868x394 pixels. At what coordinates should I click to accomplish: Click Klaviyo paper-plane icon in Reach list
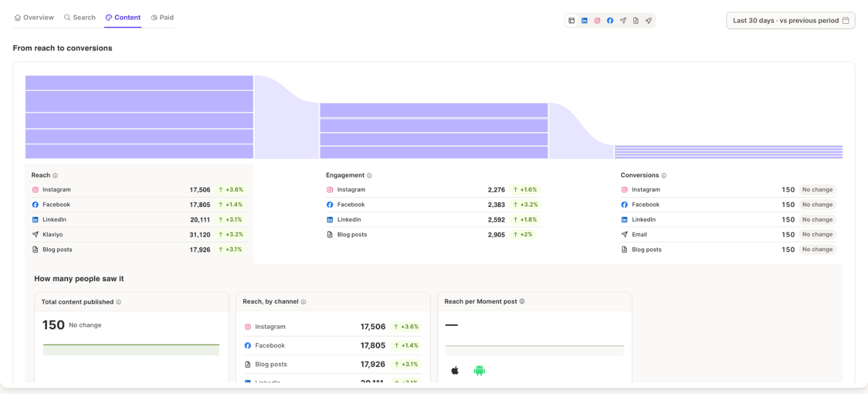pos(35,235)
